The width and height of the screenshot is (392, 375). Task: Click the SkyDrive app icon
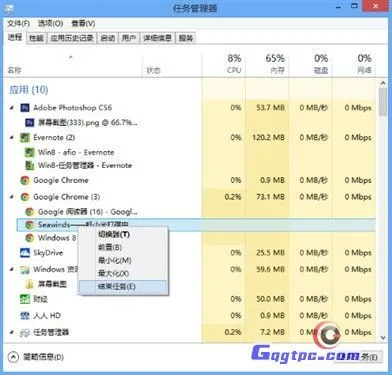click(x=25, y=253)
